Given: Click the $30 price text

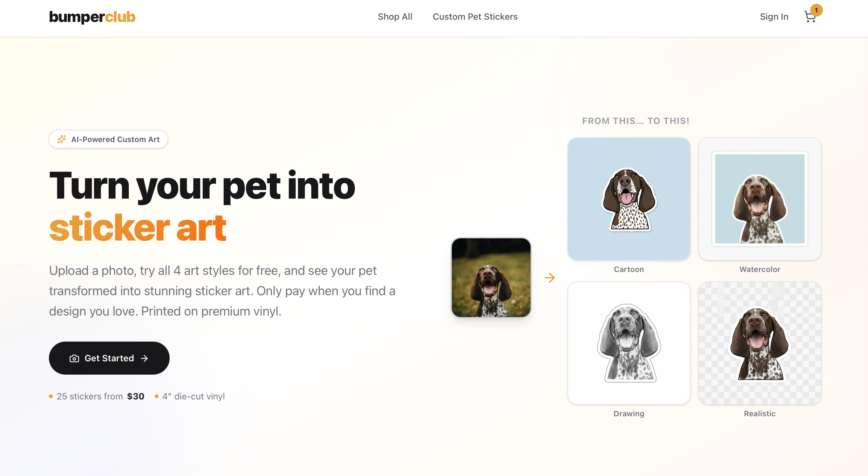Looking at the screenshot, I should point(136,397).
